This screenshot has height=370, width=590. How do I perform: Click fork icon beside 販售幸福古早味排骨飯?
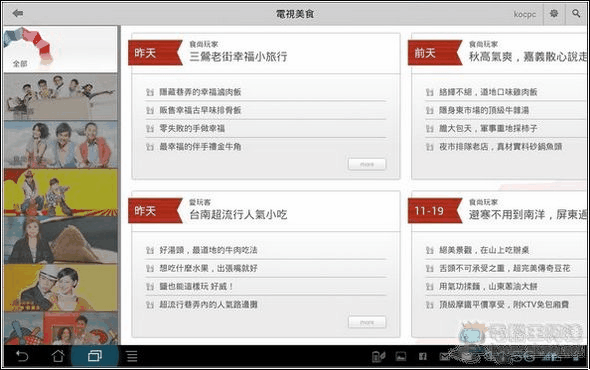pyautogui.click(x=150, y=110)
